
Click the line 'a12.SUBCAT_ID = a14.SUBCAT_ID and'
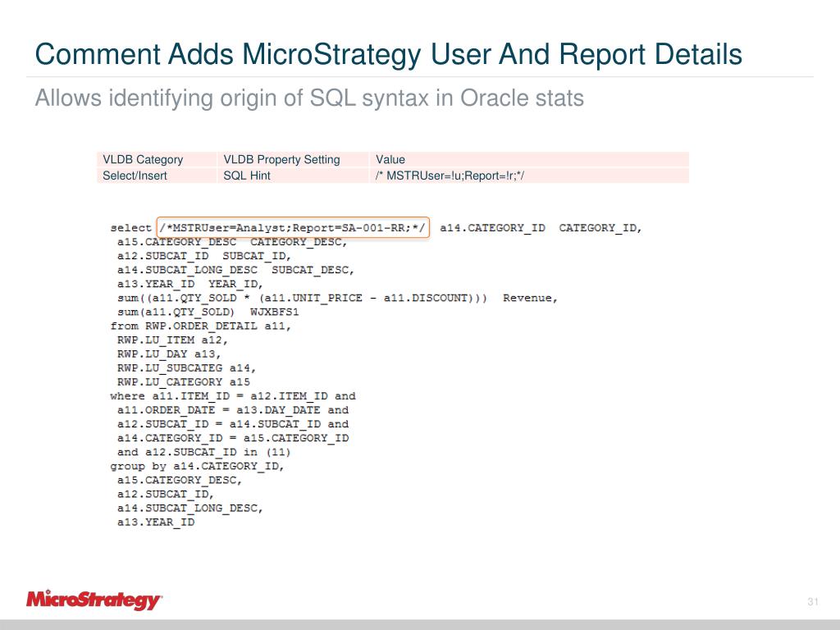[x=233, y=424]
